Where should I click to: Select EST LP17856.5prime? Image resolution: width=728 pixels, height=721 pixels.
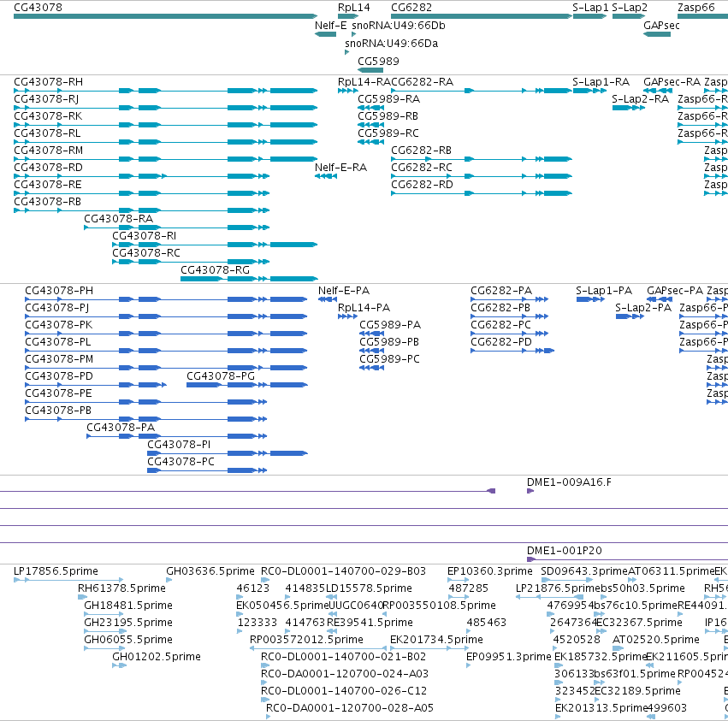click(x=56, y=571)
